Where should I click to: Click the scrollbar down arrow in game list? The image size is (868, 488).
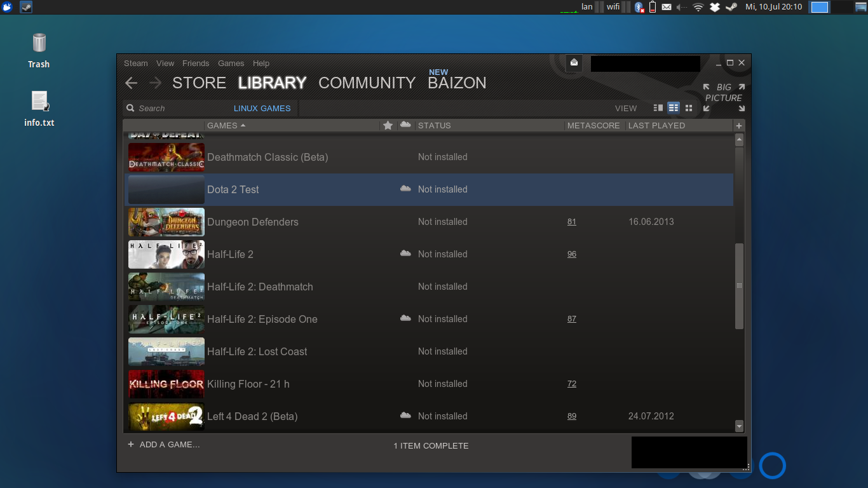click(x=739, y=426)
